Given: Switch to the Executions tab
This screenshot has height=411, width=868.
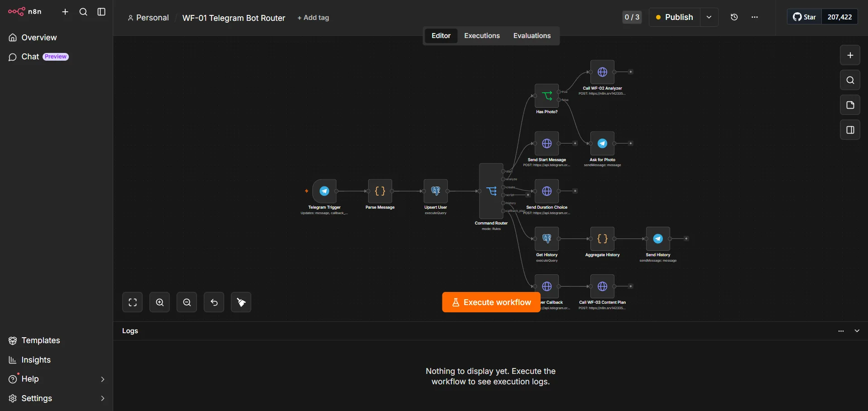Looking at the screenshot, I should pyautogui.click(x=482, y=36).
